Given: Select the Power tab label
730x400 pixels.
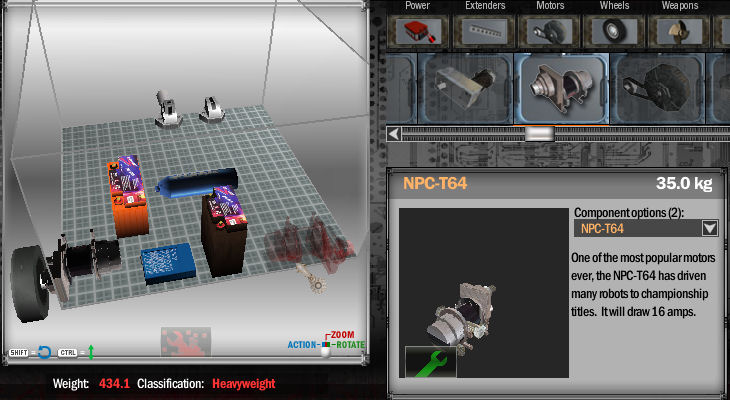Looking at the screenshot, I should 418,6.
